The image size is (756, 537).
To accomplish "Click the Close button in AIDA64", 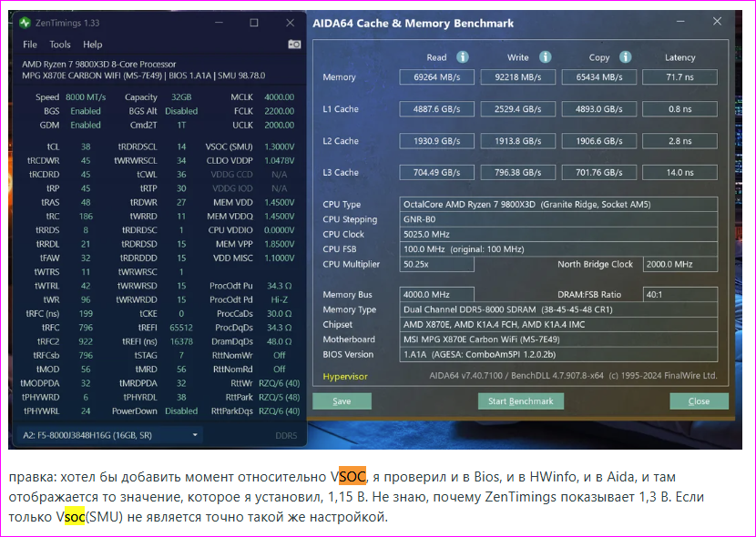I will 699,401.
